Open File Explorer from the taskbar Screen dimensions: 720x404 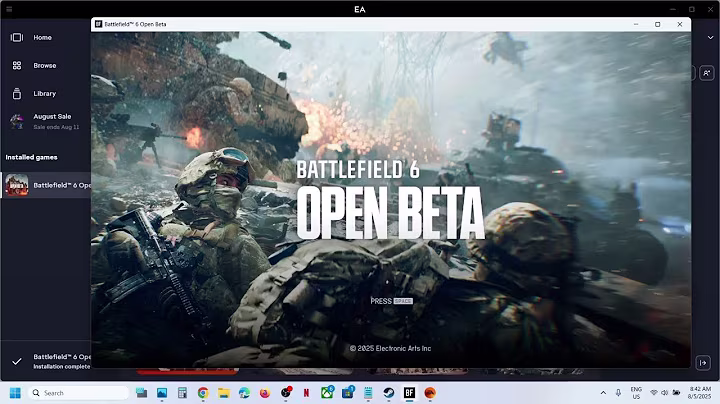pyautogui.click(x=224, y=393)
